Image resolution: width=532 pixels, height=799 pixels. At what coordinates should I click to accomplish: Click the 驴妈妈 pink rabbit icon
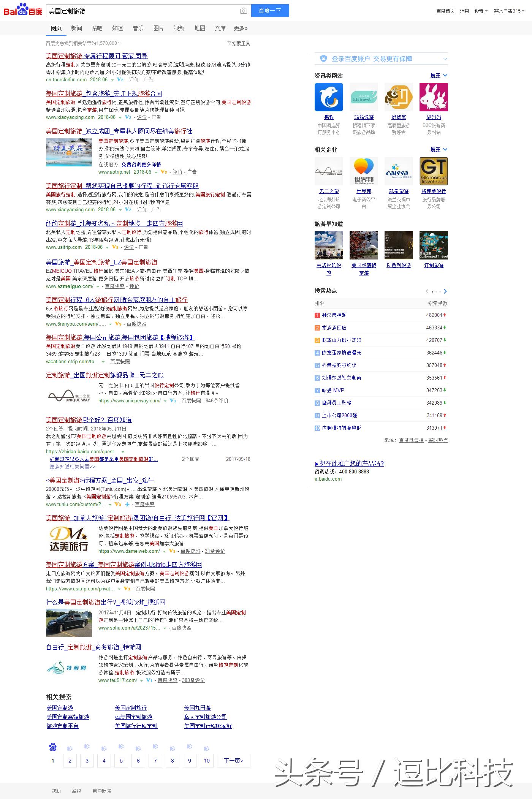pyautogui.click(x=434, y=97)
